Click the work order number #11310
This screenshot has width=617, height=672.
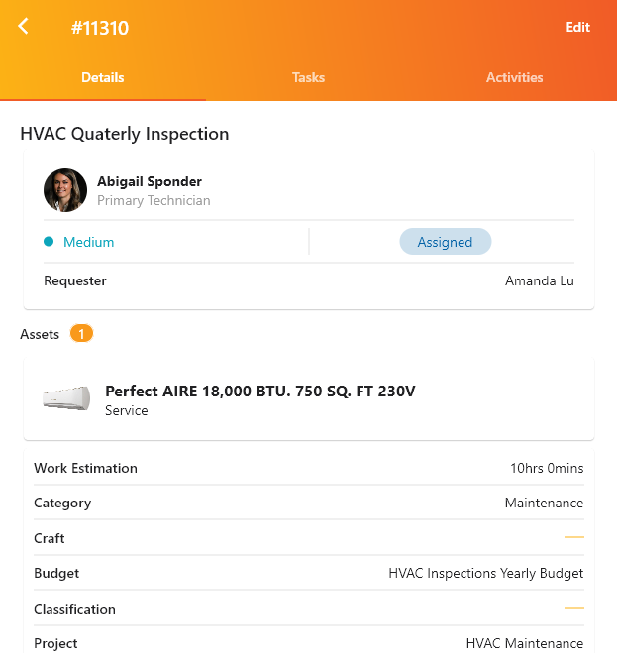[x=100, y=28]
